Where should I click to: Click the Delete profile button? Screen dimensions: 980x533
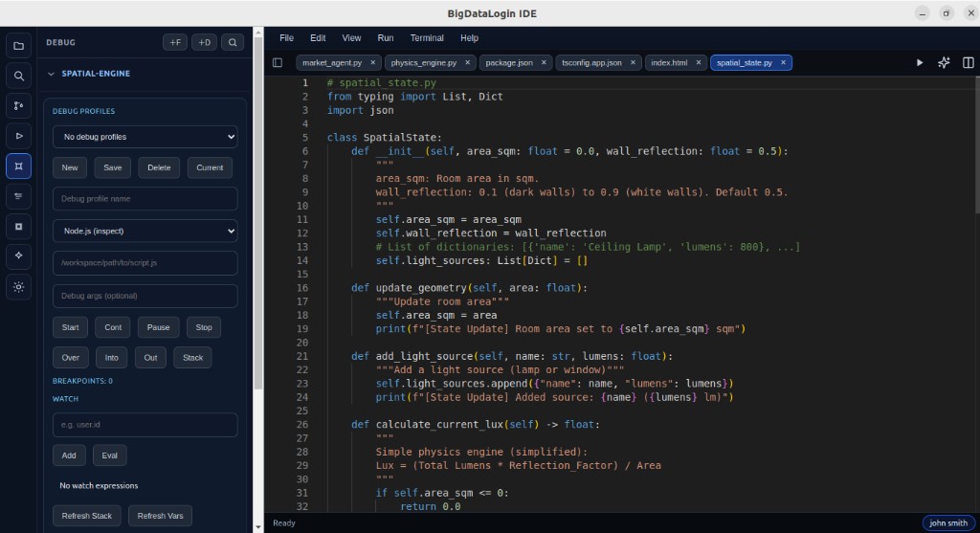pos(159,167)
